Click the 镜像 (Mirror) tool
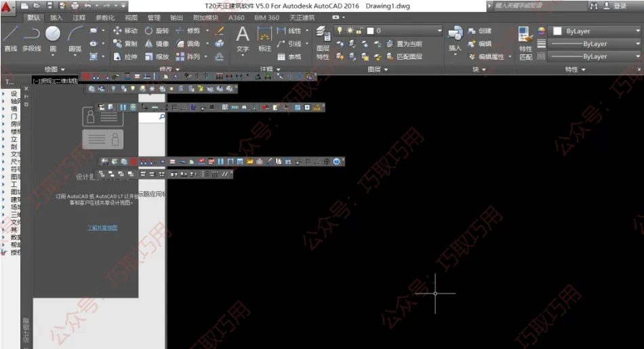 click(x=157, y=43)
